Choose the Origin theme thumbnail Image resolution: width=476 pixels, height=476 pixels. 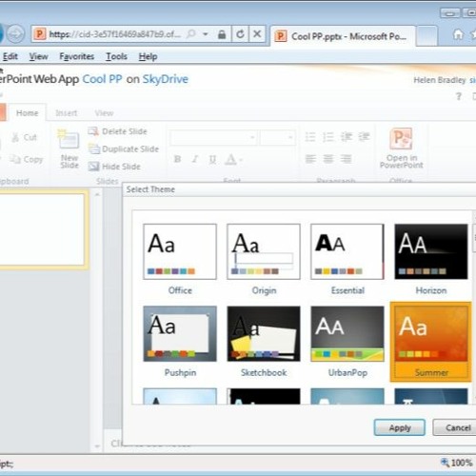[264, 251]
